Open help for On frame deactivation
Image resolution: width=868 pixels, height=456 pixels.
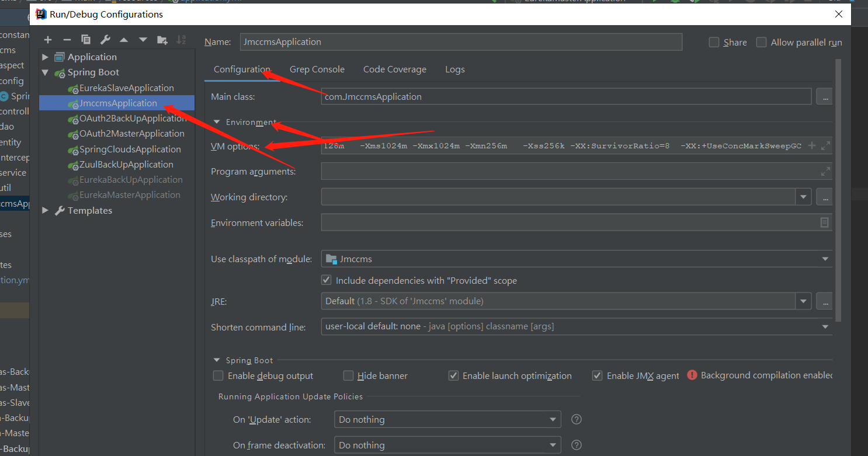click(576, 445)
